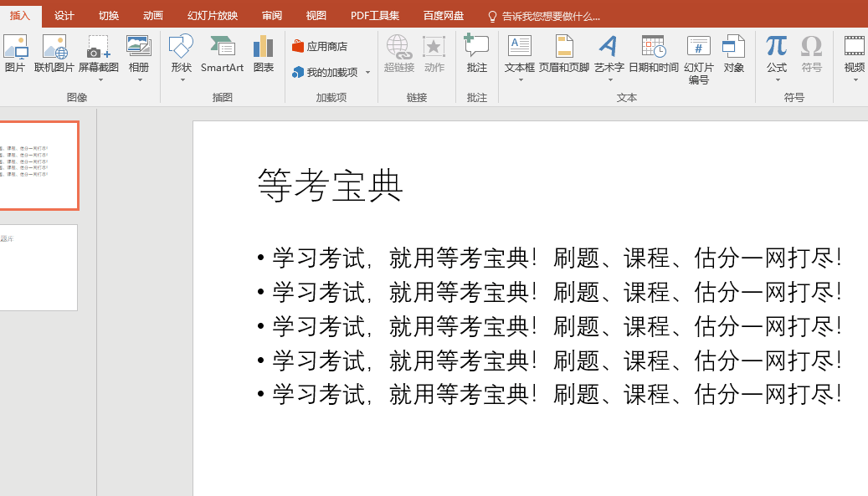The height and width of the screenshot is (496, 868).
Task: Open the 幻灯片放映 slide show tab
Action: (213, 16)
